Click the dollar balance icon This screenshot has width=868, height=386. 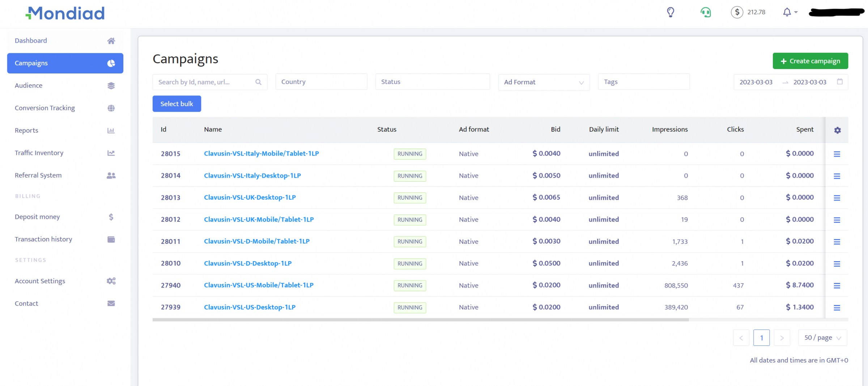(737, 12)
